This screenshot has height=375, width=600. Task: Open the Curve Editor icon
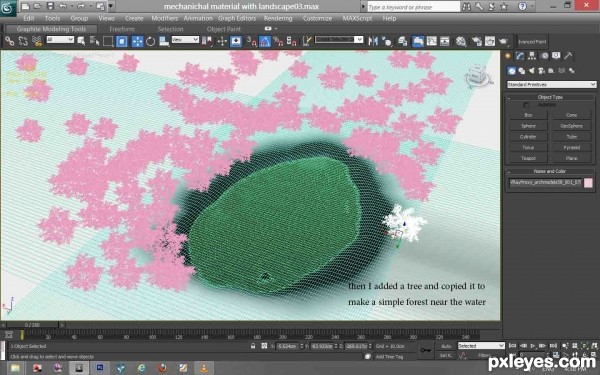431,41
